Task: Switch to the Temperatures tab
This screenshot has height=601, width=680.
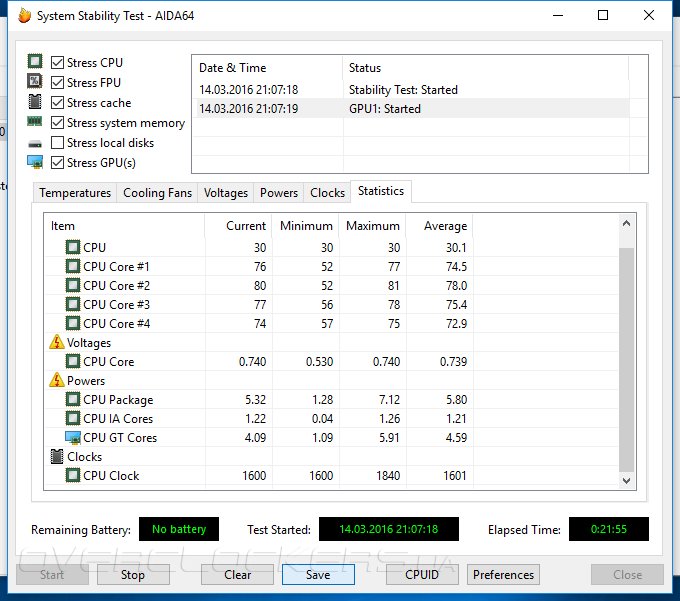Action: 75,193
